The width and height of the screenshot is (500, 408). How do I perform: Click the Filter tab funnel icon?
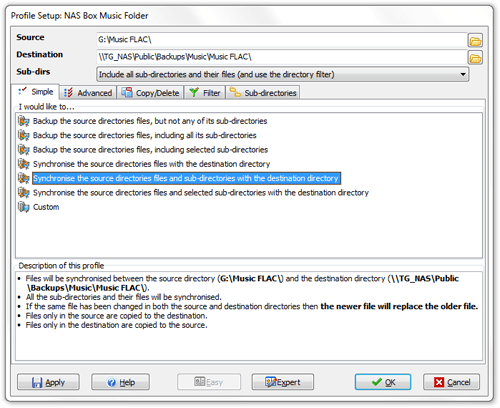[194, 92]
